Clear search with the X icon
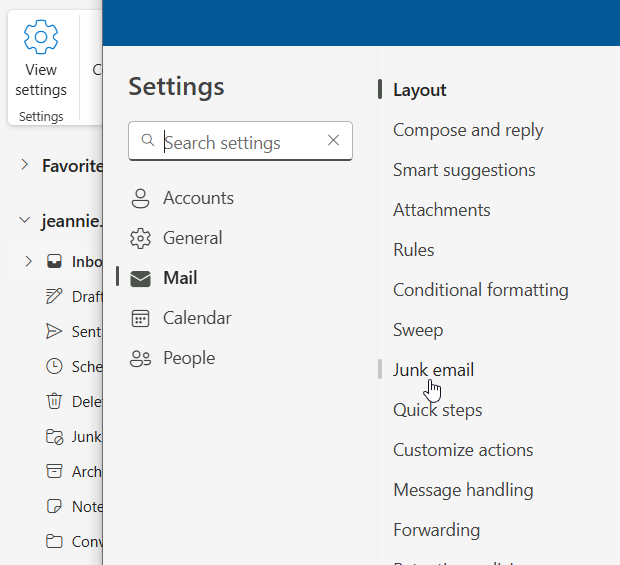This screenshot has height=565, width=620. (334, 141)
